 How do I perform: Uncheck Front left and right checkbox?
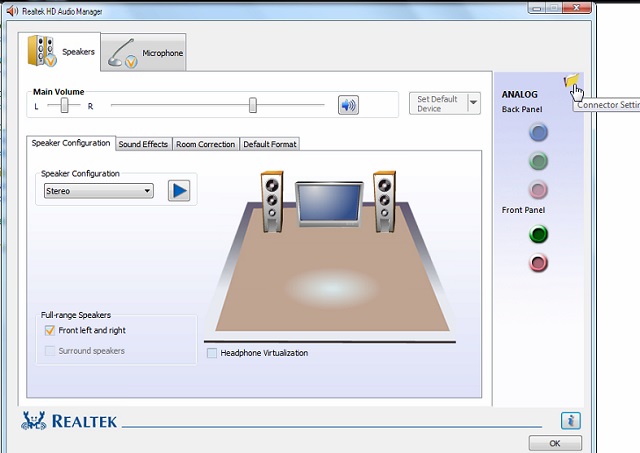click(x=50, y=330)
